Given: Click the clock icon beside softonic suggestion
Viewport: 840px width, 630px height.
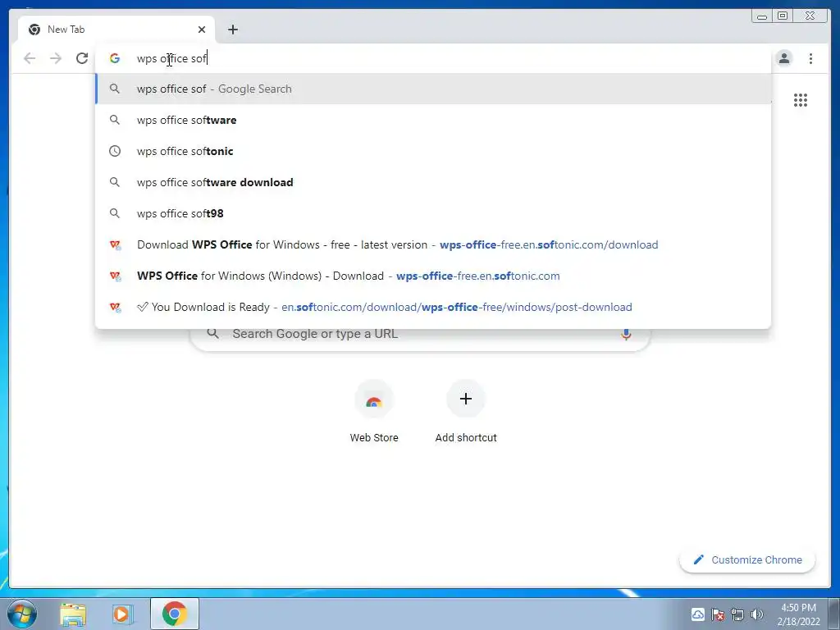Looking at the screenshot, I should tap(115, 151).
